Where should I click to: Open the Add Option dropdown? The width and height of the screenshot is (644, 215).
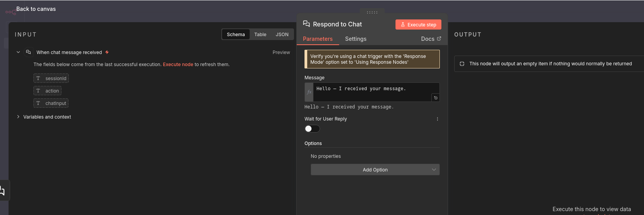[375, 170]
